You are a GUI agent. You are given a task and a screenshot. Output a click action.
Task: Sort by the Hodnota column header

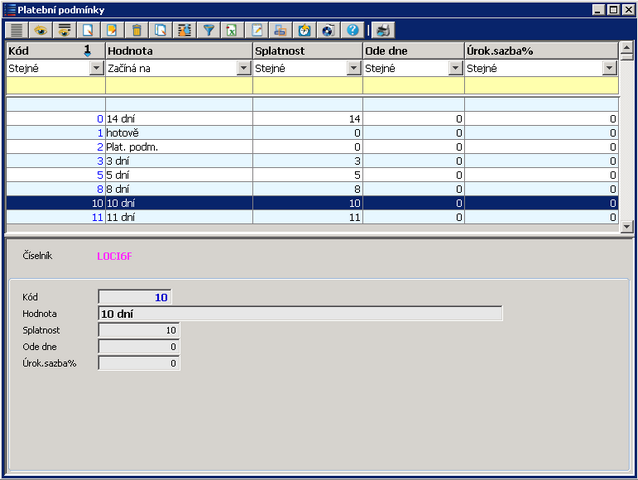178,50
